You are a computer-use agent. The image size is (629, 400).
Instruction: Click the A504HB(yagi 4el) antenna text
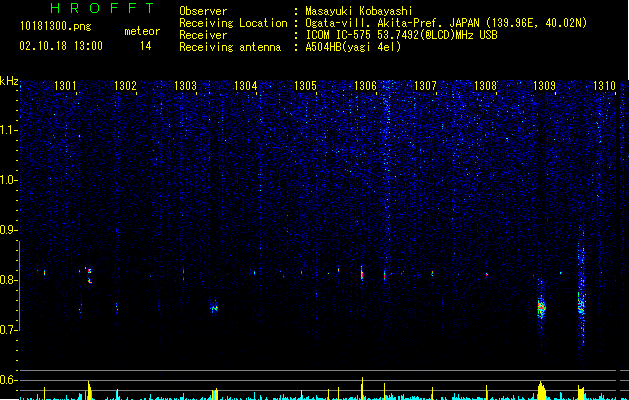coord(353,47)
